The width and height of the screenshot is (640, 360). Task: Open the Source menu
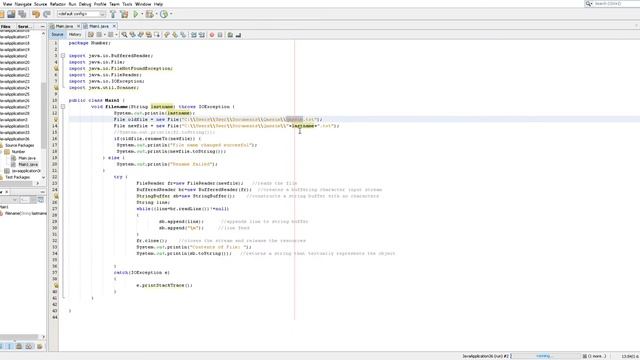[40, 4]
